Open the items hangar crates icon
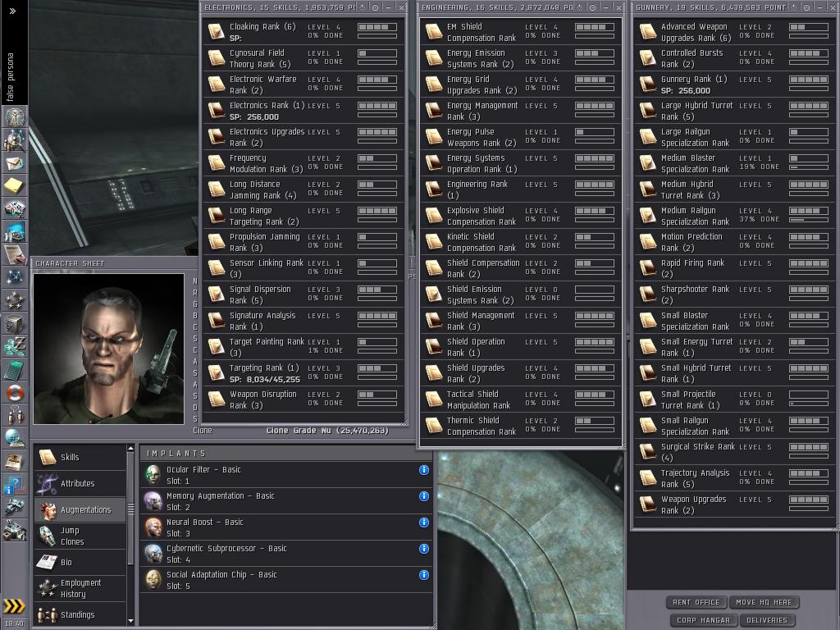The height and width of the screenshot is (630, 840). pos(15,531)
